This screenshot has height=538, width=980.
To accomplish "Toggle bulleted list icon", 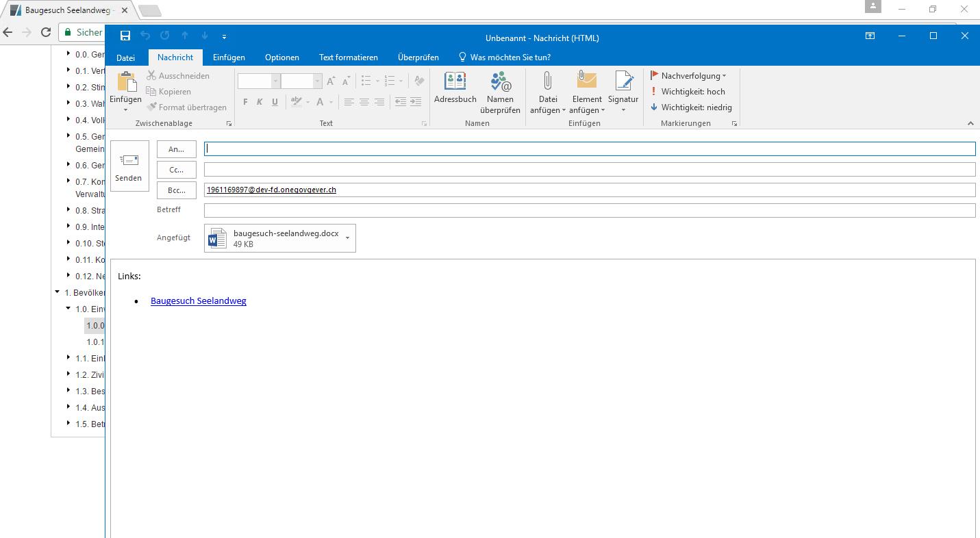I will tap(366, 81).
